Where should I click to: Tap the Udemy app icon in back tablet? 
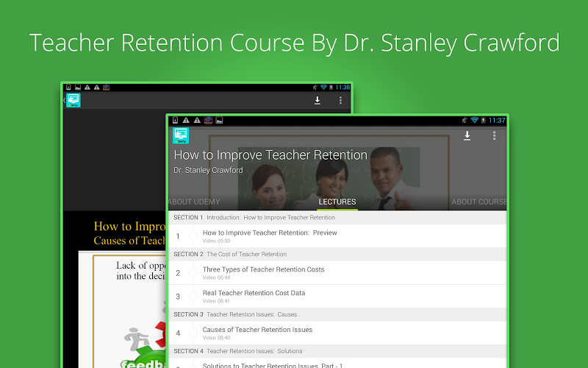(73, 100)
